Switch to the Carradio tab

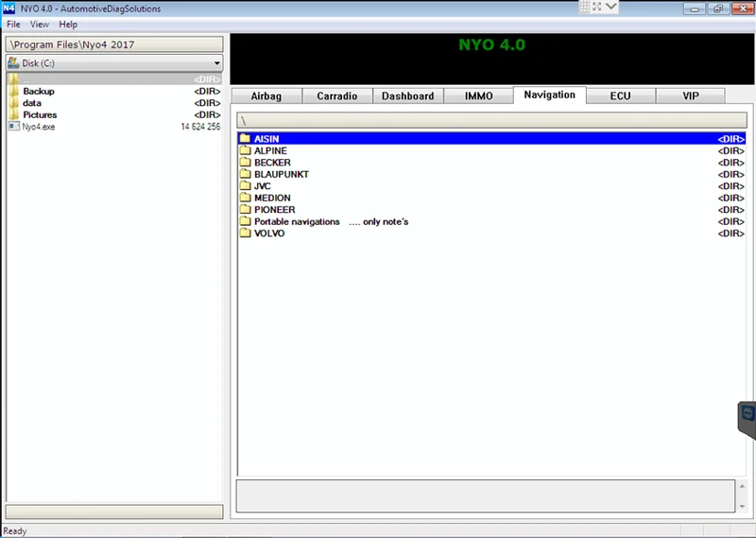[x=337, y=96]
